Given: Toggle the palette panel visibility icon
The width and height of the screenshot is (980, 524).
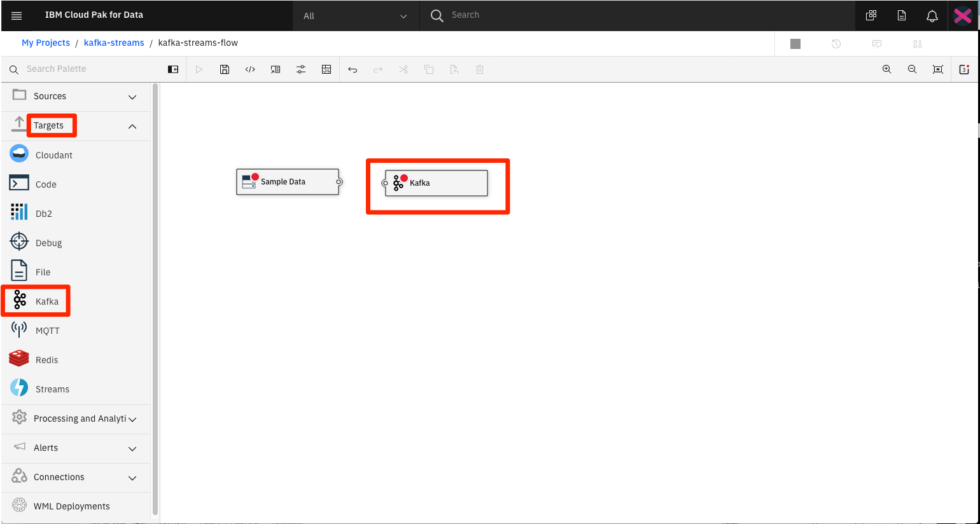Looking at the screenshot, I should [x=173, y=69].
